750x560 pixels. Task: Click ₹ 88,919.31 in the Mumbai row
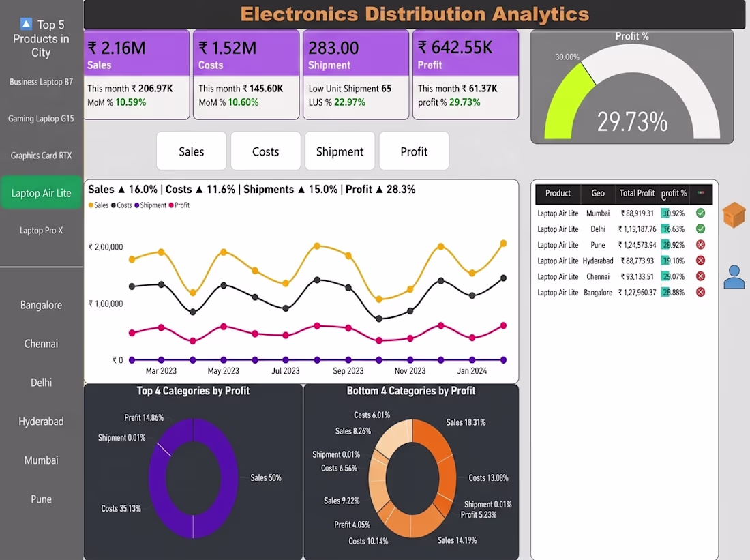[x=637, y=213]
